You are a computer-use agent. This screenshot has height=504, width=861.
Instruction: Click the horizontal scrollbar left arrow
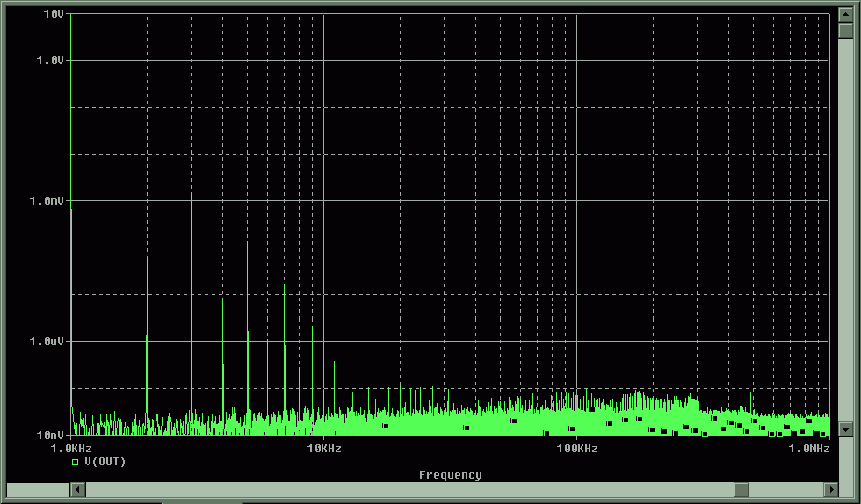coord(76,489)
